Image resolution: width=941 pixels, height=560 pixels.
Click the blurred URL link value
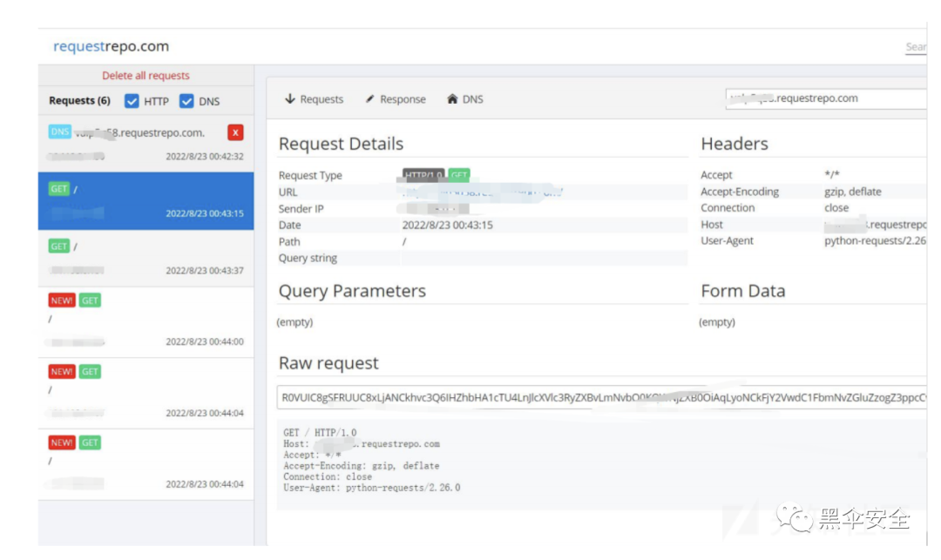pos(483,192)
